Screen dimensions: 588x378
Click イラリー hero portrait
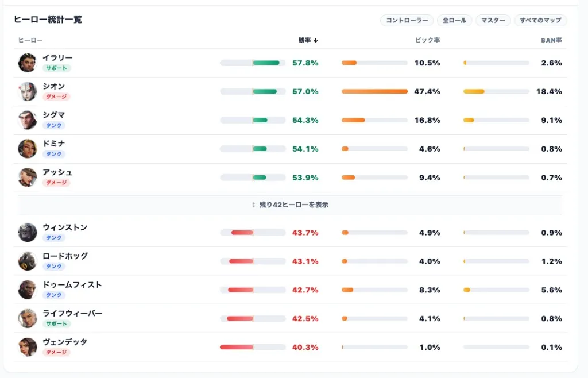click(x=28, y=63)
